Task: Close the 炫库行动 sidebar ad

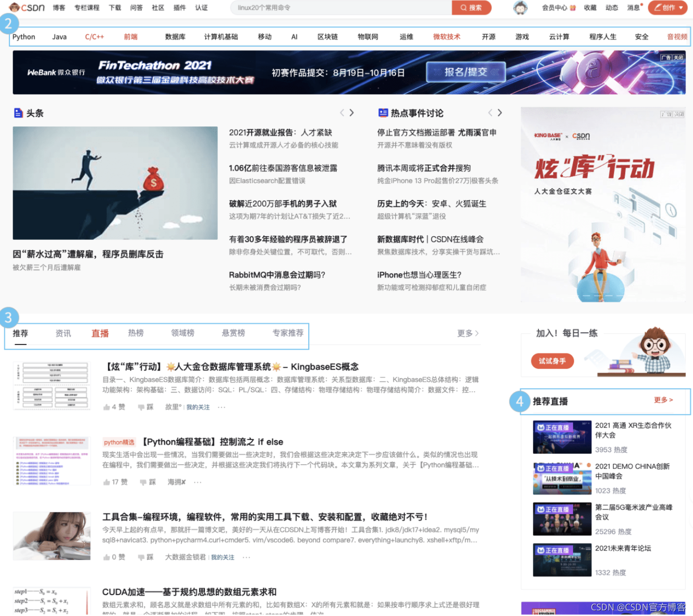Action: tap(678, 114)
